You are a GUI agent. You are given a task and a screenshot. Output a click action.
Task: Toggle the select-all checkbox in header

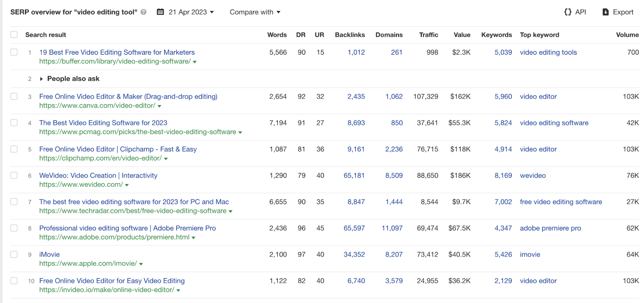pyautogui.click(x=14, y=34)
